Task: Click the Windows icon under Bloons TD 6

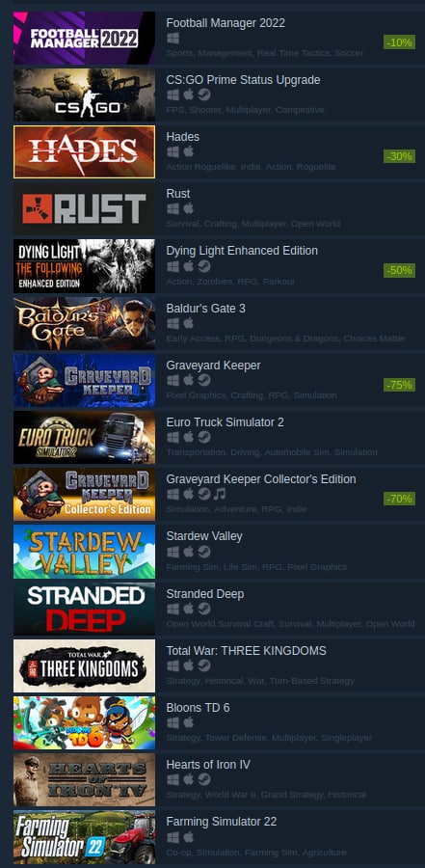Action: 173,722
